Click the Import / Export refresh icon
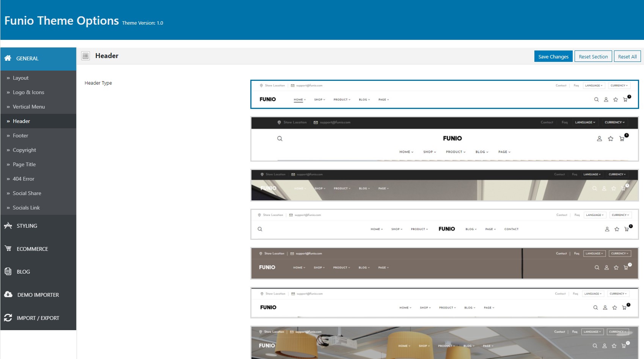 (x=8, y=318)
